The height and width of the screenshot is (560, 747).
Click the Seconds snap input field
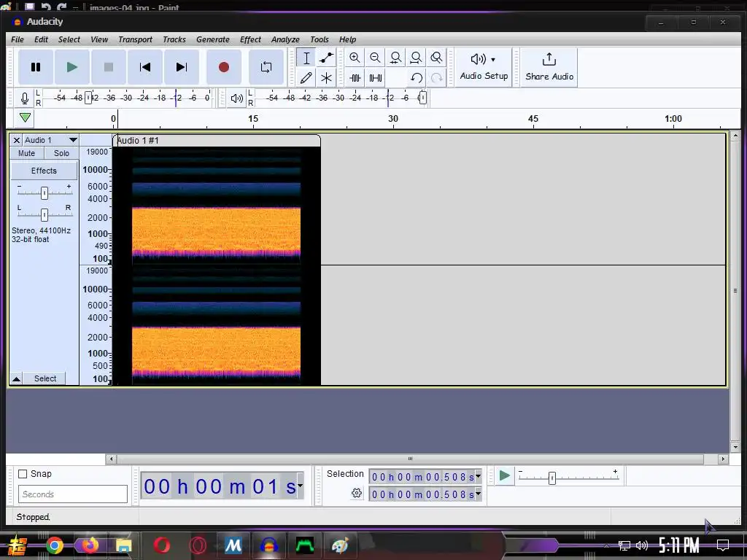point(73,494)
